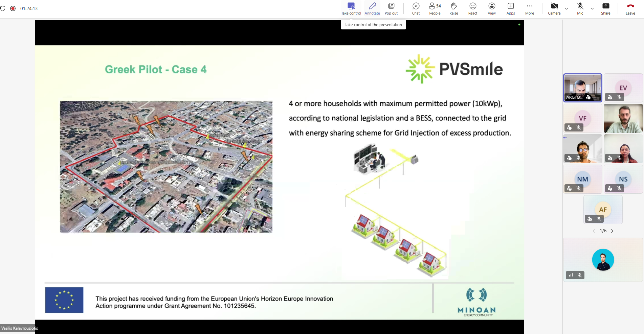Expand the camera options arrow
The height and width of the screenshot is (334, 644).
click(567, 8)
